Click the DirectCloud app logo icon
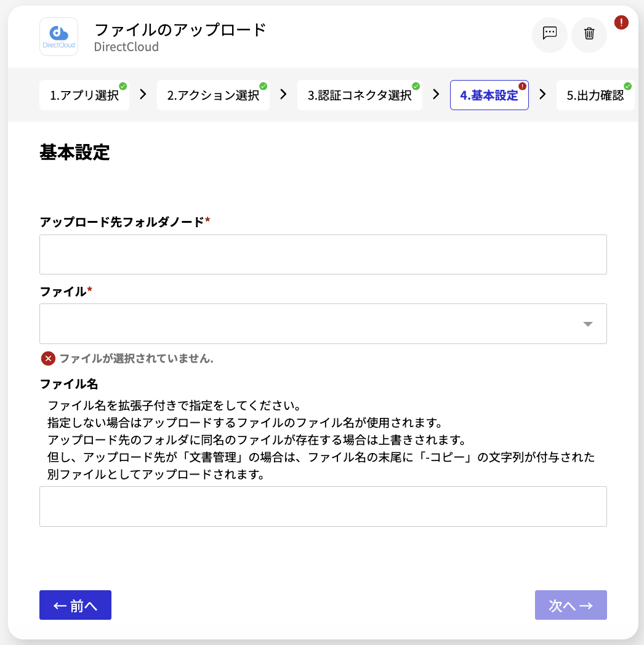 click(x=59, y=36)
